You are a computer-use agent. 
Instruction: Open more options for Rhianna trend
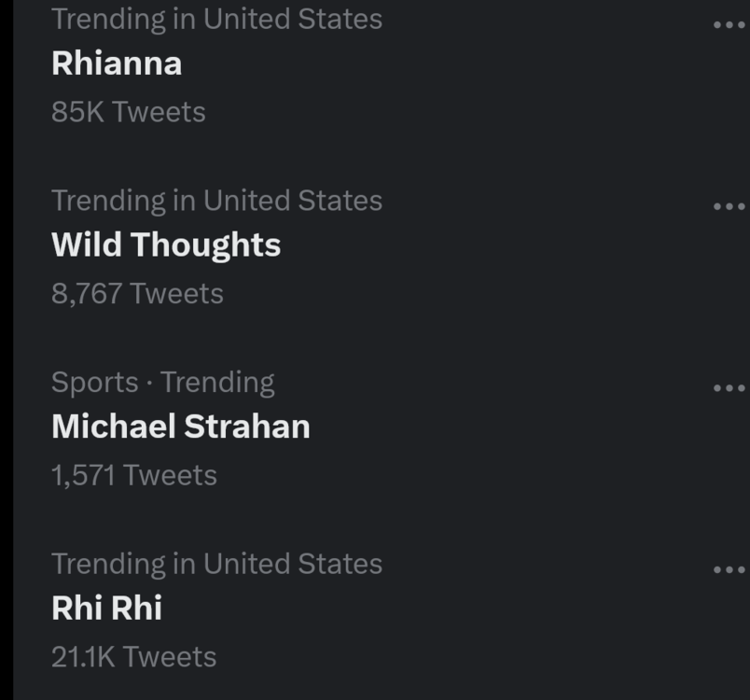click(729, 25)
